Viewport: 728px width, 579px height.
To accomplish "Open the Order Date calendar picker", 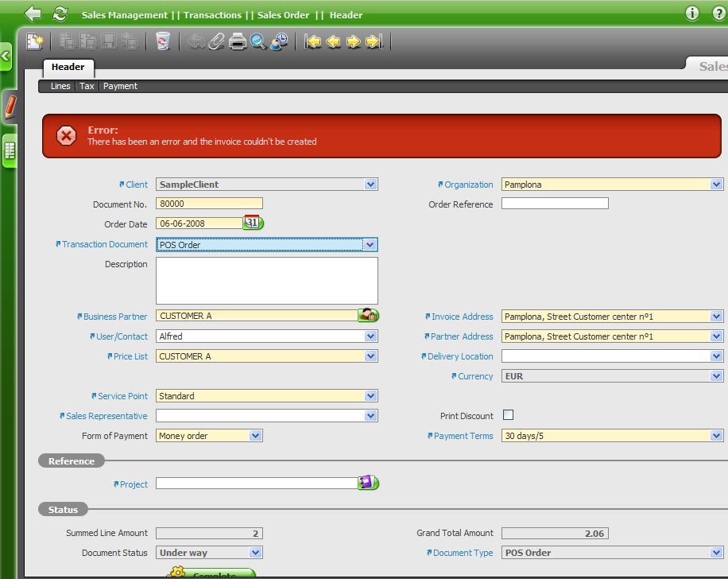I will pos(253,223).
